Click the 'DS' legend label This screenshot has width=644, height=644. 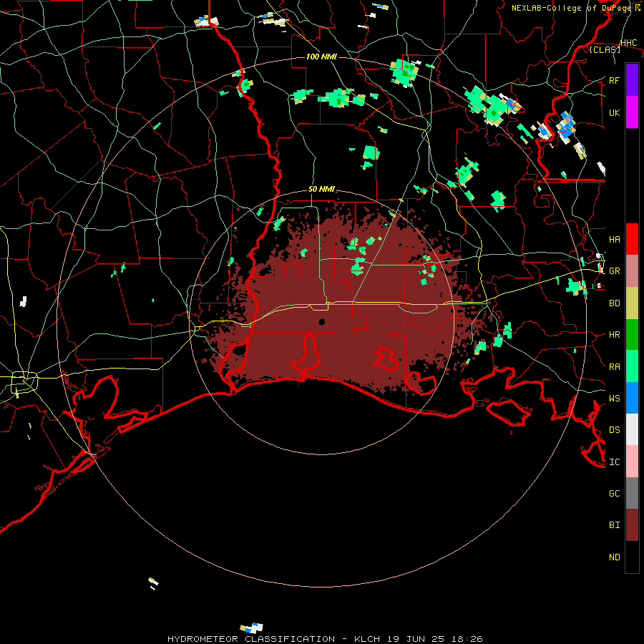pyautogui.click(x=615, y=430)
